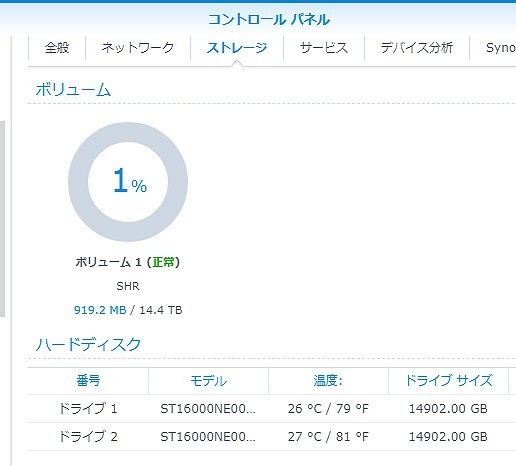
Task: Switch to the デバイス分析 tab
Action: (x=417, y=48)
